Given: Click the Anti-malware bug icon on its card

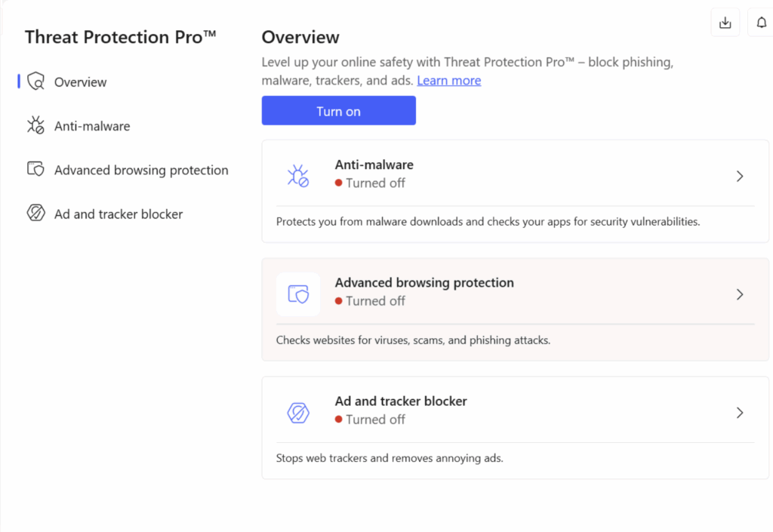Looking at the screenshot, I should pos(298,176).
